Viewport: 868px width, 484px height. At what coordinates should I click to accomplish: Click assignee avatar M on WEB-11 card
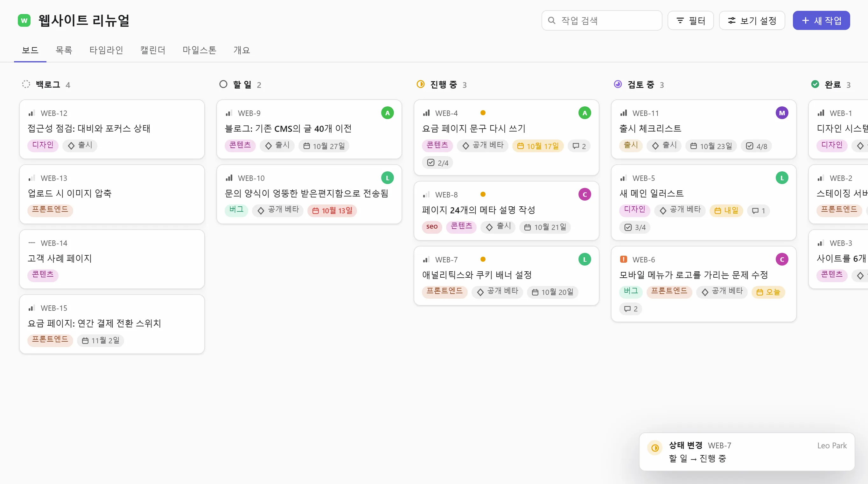(782, 113)
